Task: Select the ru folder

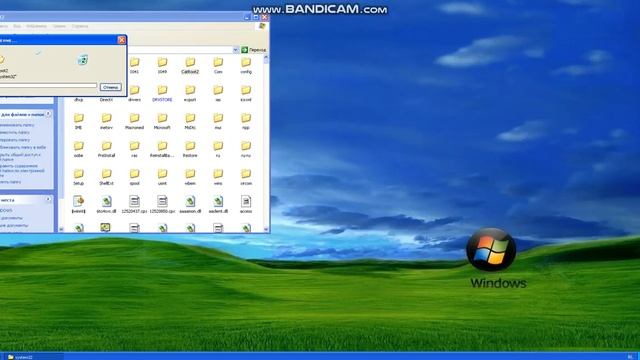Action: tap(218, 149)
